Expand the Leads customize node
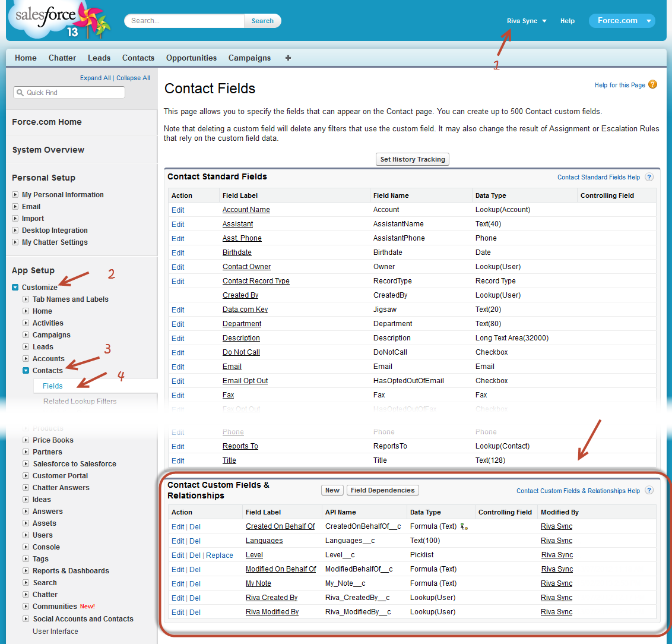This screenshot has width=672, height=644. point(26,347)
